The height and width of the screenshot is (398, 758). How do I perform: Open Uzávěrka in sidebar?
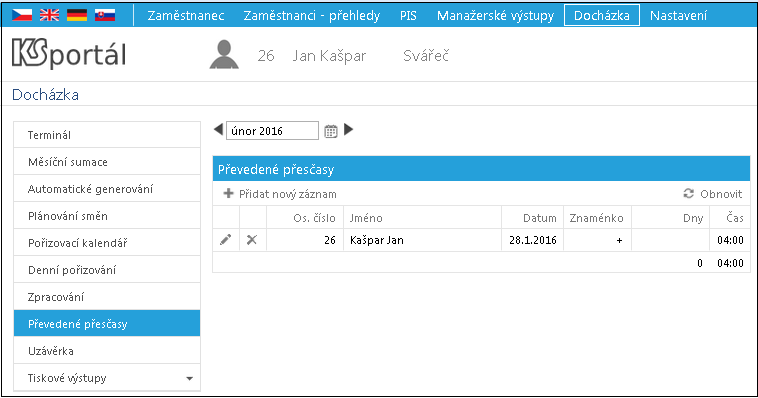[x=107, y=351]
